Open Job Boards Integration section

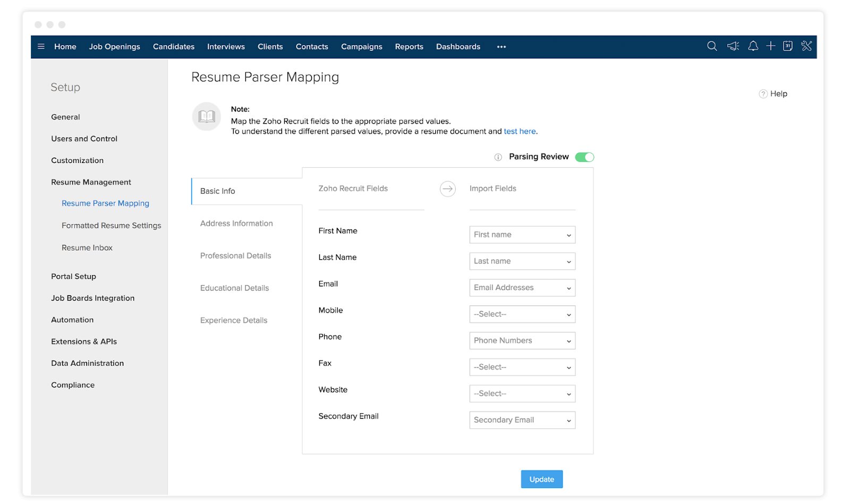click(92, 298)
